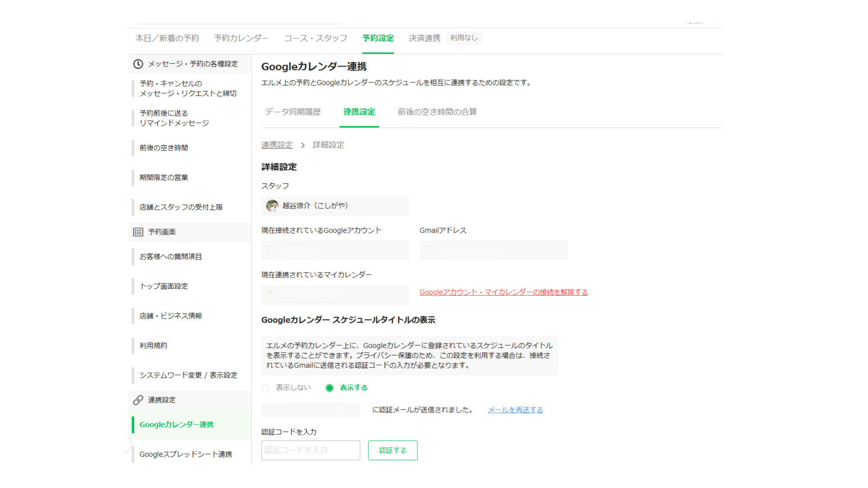Click the link chain icon beside 連携設定
Image resolution: width=868 pixels, height=488 pixels.
pyautogui.click(x=138, y=400)
